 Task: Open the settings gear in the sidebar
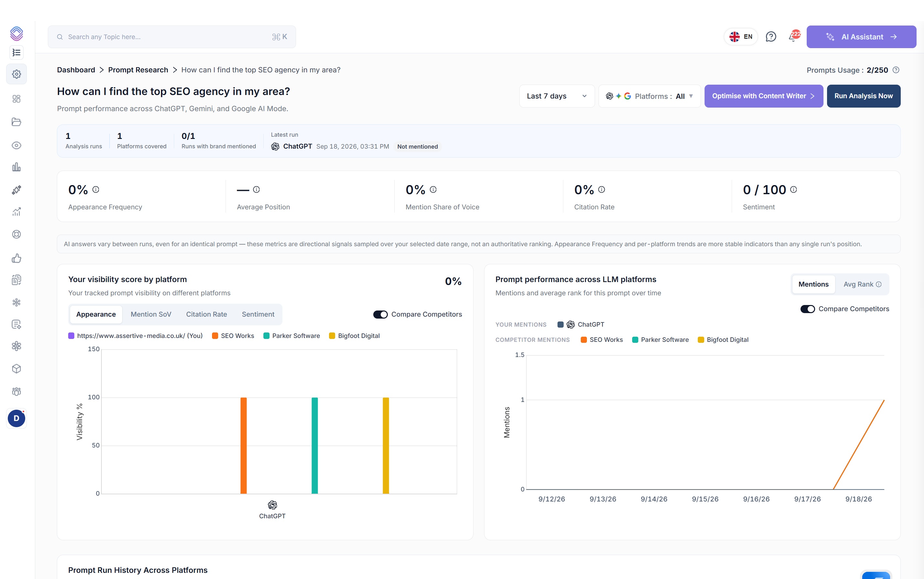(16, 74)
